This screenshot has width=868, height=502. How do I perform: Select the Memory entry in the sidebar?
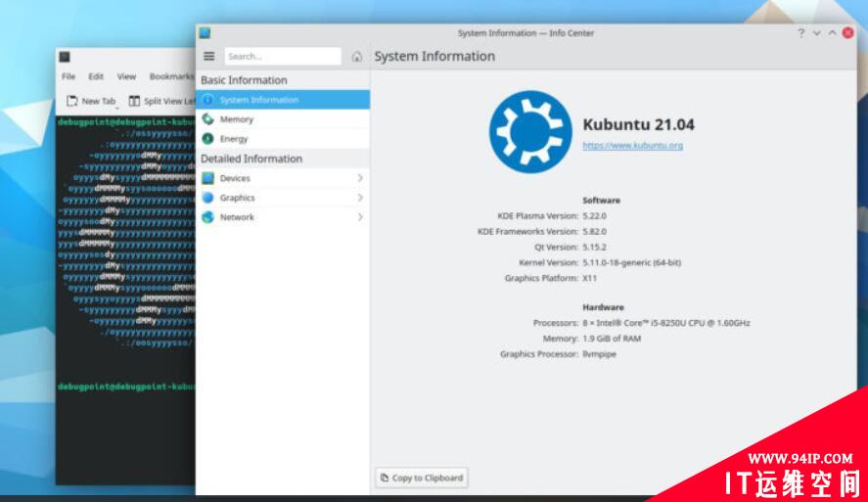coord(283,119)
